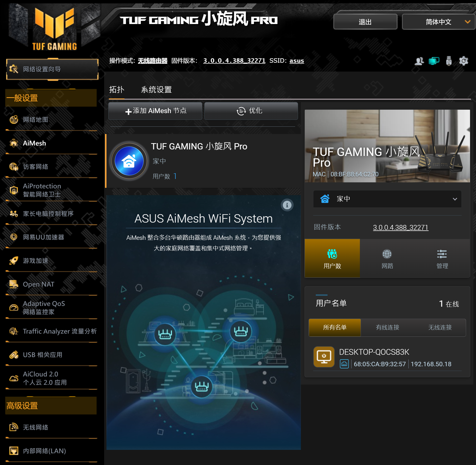476x465 pixels.
Task: Click the 用户数 1 count on node card
Action: click(165, 176)
